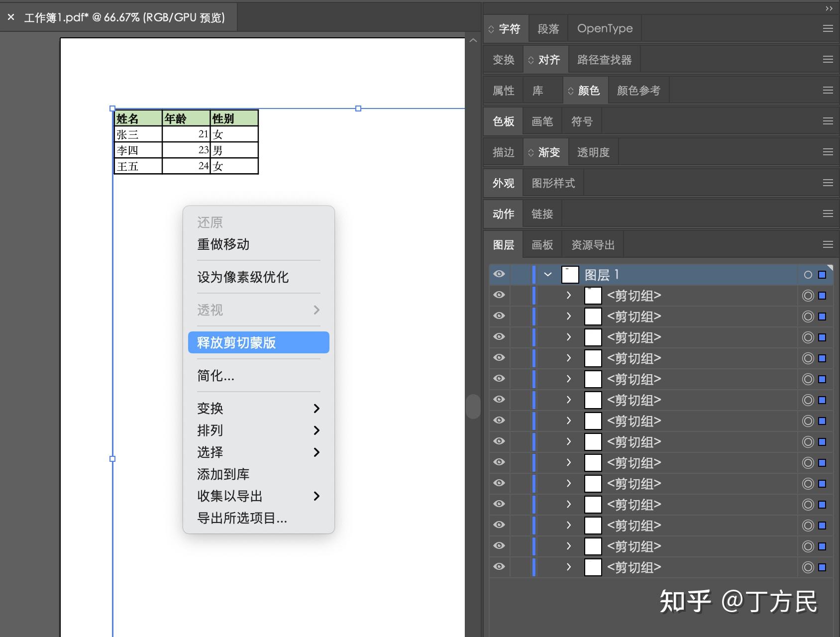Open the 色板 panel options menu
The height and width of the screenshot is (637, 840).
pyautogui.click(x=828, y=121)
